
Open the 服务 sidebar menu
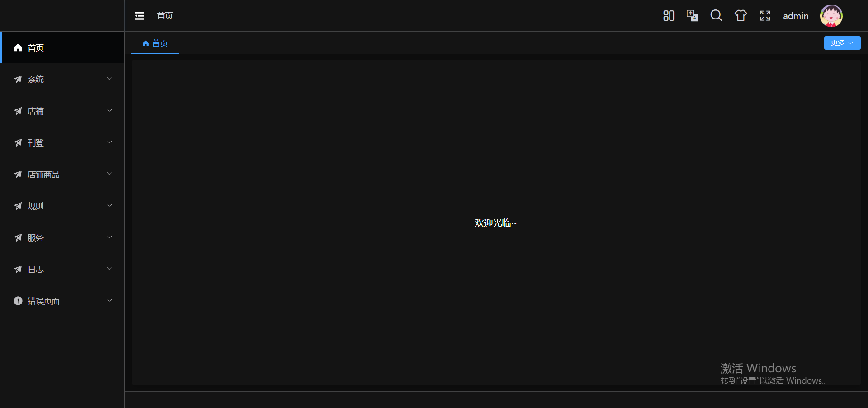coord(62,237)
